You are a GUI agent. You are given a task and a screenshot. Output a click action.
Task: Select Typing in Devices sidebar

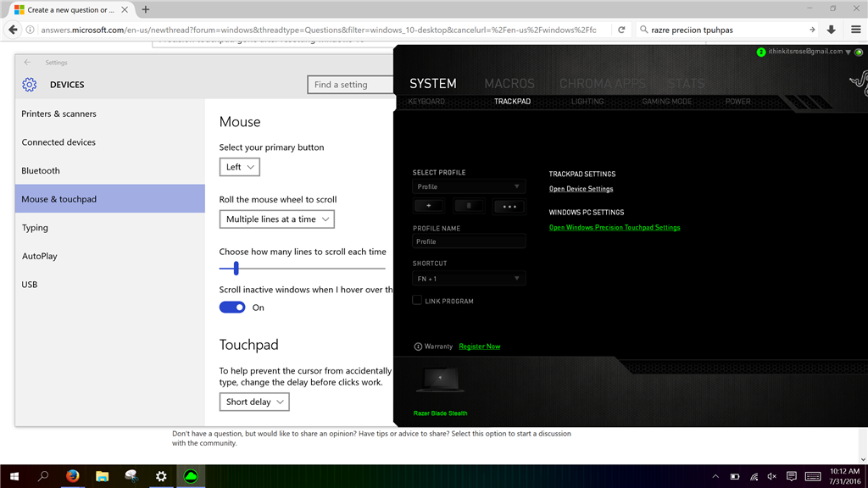110,227
